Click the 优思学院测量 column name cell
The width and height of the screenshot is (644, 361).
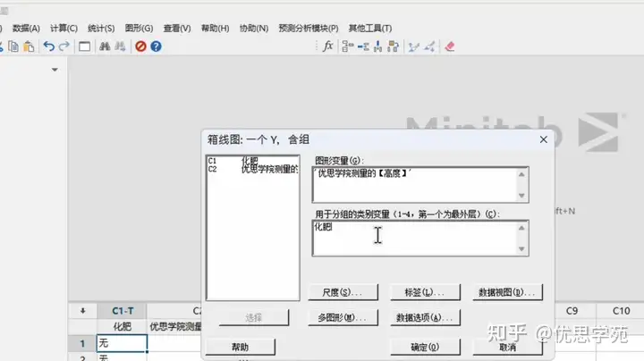(175, 326)
